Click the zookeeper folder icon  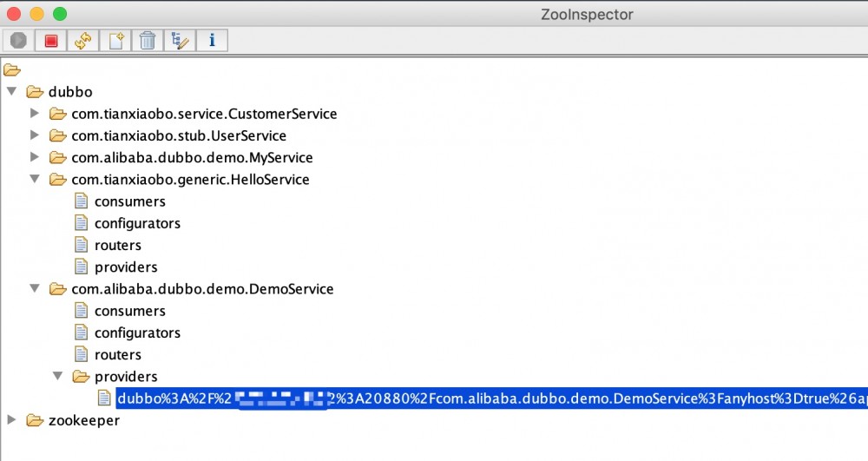pos(35,420)
